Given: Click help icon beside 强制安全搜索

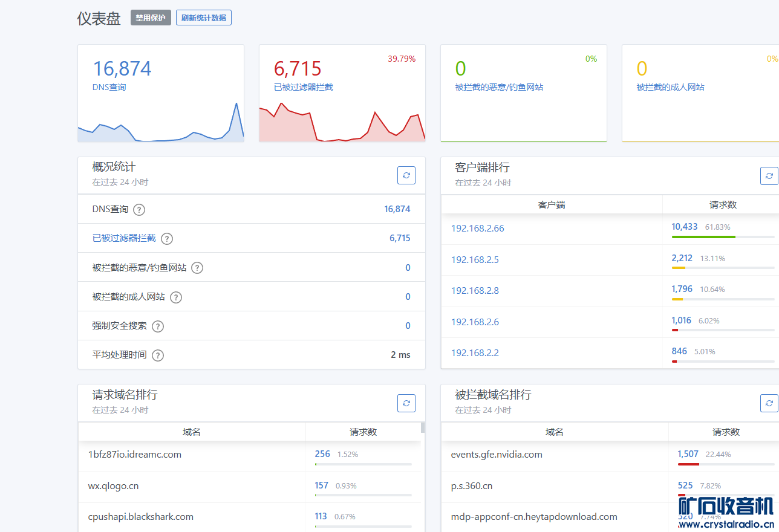Looking at the screenshot, I should pos(158,326).
